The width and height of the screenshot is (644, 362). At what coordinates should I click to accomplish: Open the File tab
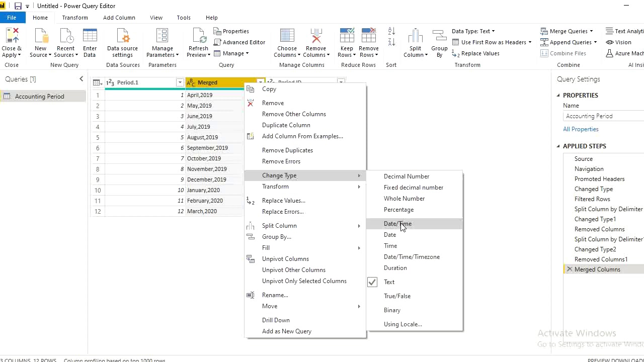[x=12, y=18]
